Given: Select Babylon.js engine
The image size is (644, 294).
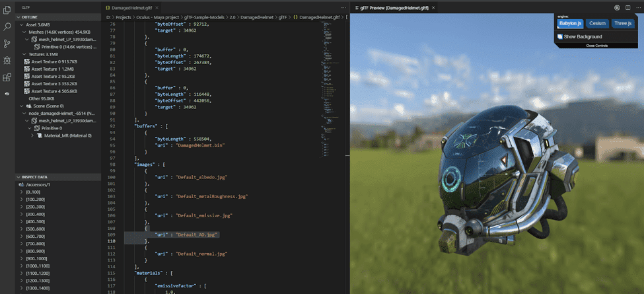Looking at the screenshot, I should (x=570, y=23).
